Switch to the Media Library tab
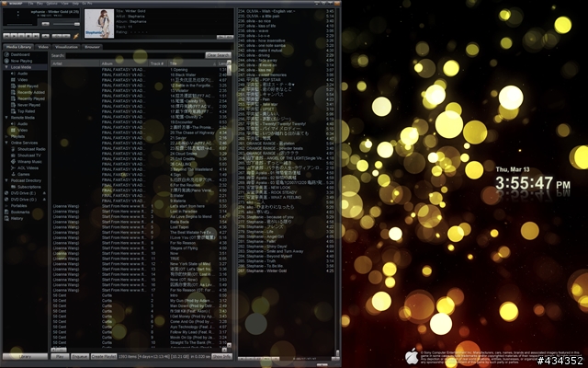 point(18,47)
